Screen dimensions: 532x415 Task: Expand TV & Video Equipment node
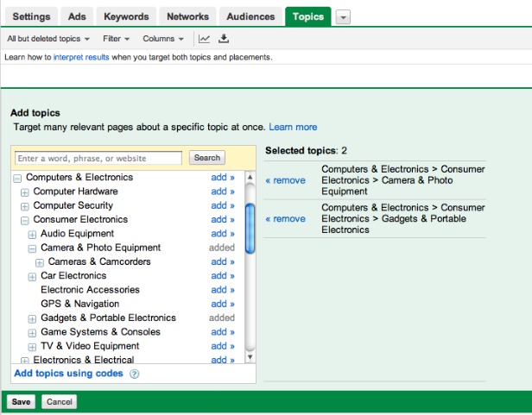point(32,347)
